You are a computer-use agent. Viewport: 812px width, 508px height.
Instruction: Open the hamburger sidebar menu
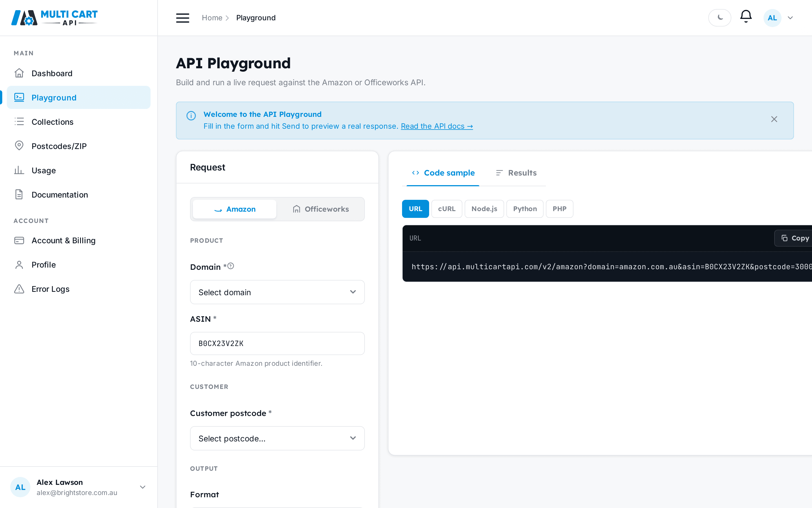click(182, 18)
